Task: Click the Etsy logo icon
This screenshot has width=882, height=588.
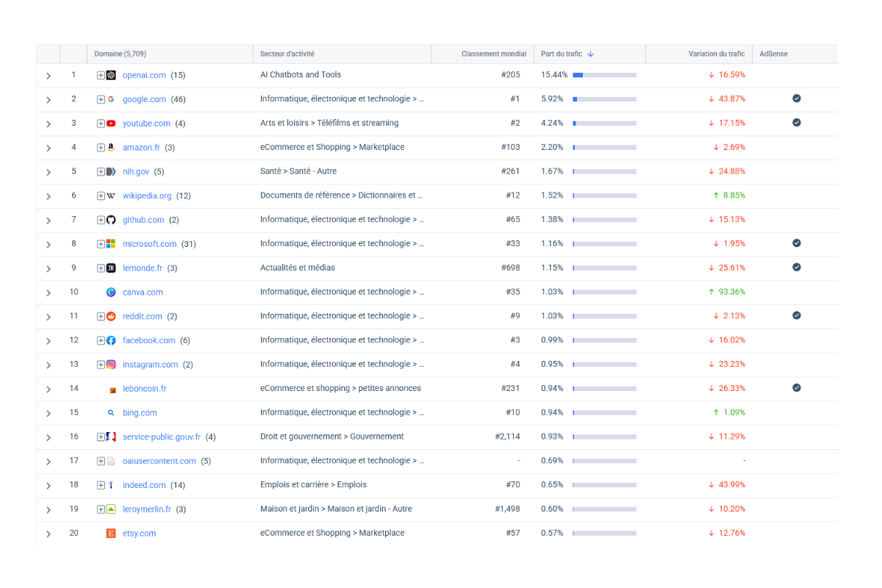Action: point(111,534)
